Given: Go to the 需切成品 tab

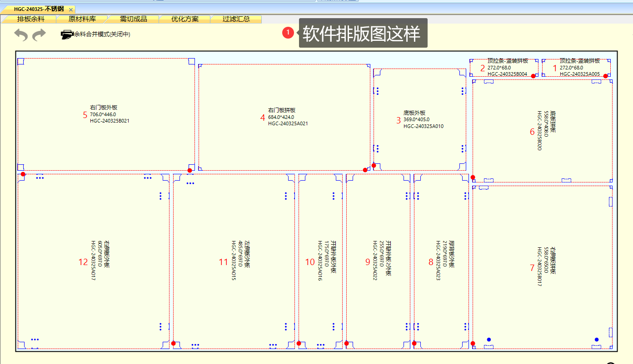Looking at the screenshot, I should 133,19.
